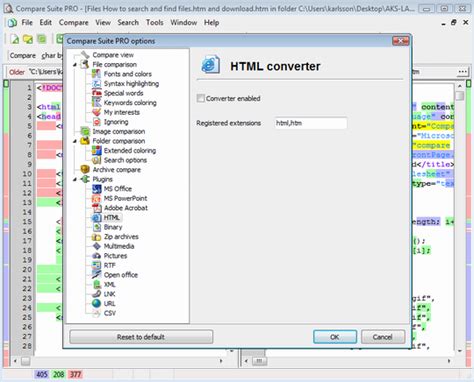Screen dimensions: 474x382
Task: Open the Help menu
Action: [x=211, y=23]
